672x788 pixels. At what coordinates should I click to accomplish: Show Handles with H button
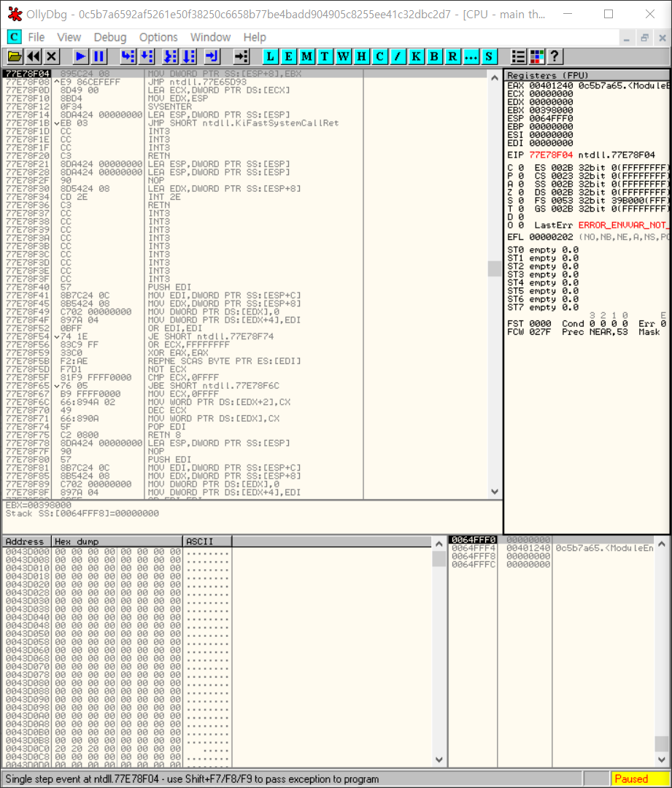point(361,56)
